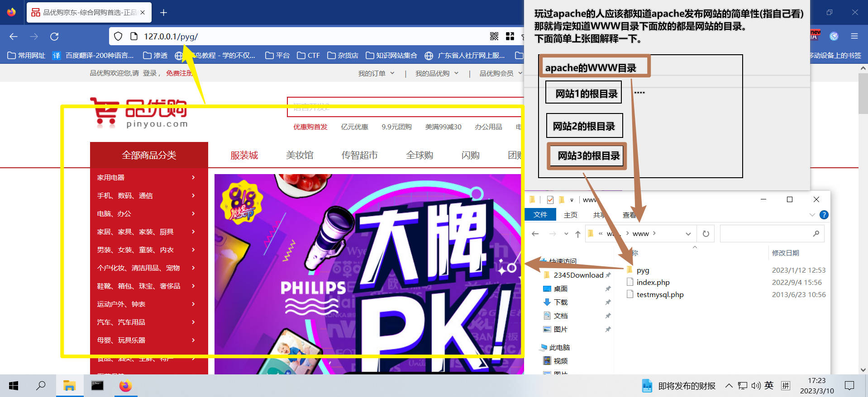Open 运动户外、钟表 category
Viewport: 868px width, 397px height.
pos(149,304)
